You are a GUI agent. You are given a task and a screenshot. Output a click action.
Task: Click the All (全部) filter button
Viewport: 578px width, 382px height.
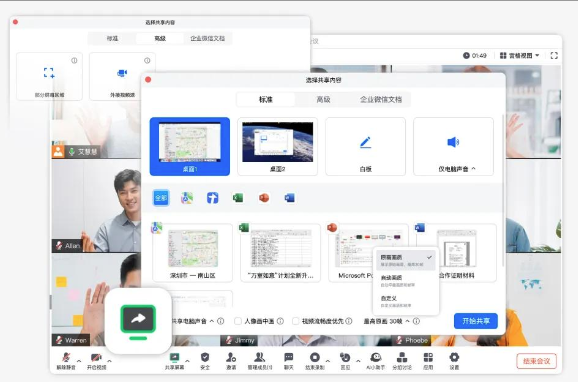point(161,198)
